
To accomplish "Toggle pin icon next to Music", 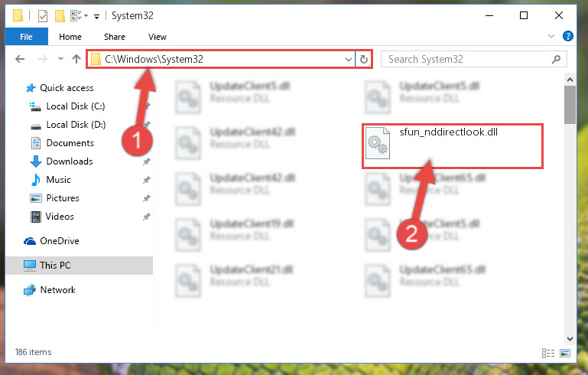I will [146, 180].
